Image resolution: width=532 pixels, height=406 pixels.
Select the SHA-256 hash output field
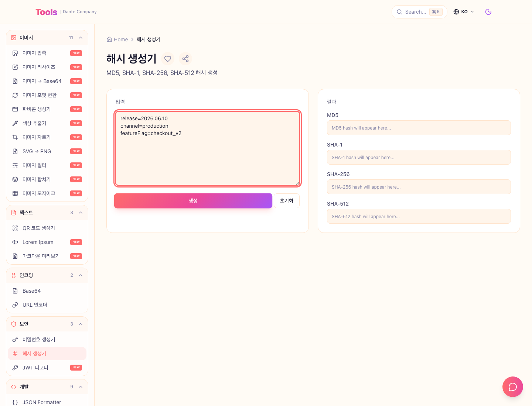point(419,187)
